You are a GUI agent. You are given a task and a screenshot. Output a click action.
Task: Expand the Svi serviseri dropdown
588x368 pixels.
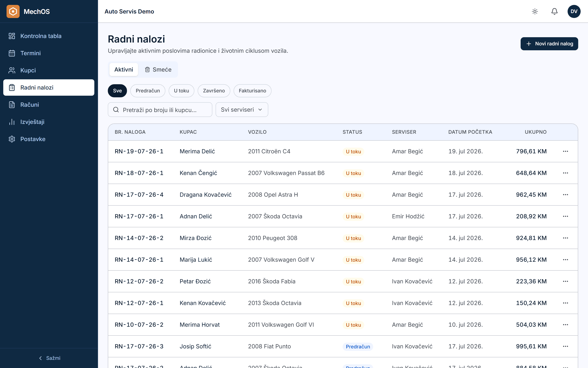click(x=242, y=110)
